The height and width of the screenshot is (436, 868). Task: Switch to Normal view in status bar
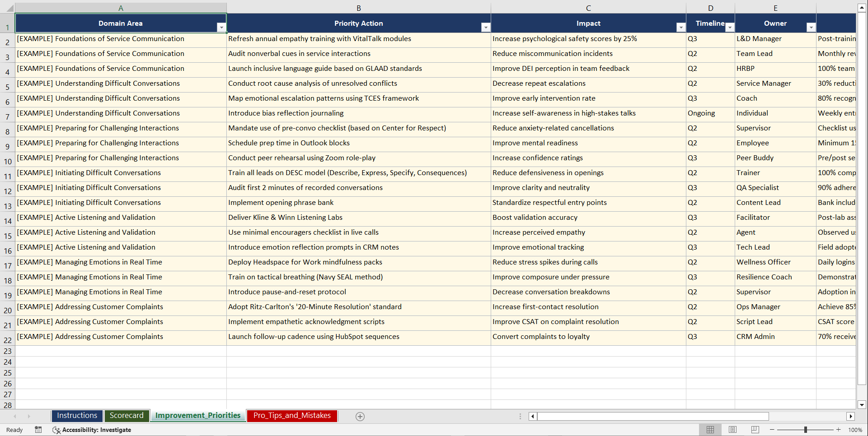[x=710, y=430]
